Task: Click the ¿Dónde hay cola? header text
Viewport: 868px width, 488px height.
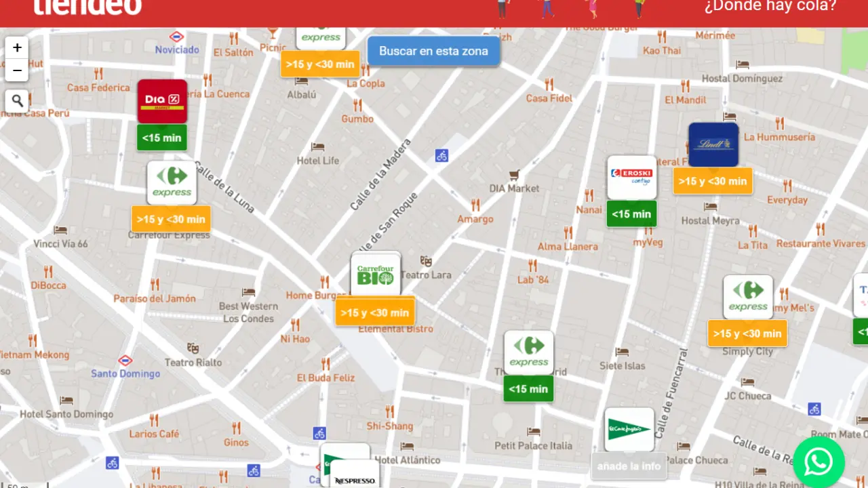Action: tap(770, 7)
